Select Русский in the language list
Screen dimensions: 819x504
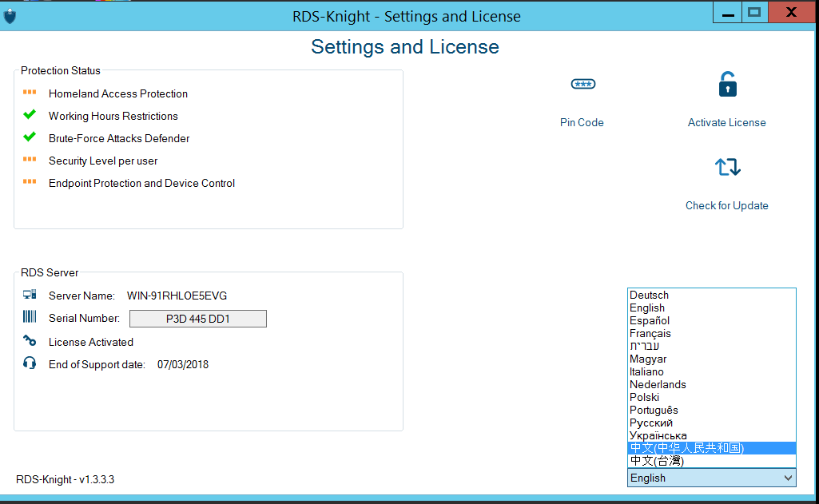[x=650, y=423]
